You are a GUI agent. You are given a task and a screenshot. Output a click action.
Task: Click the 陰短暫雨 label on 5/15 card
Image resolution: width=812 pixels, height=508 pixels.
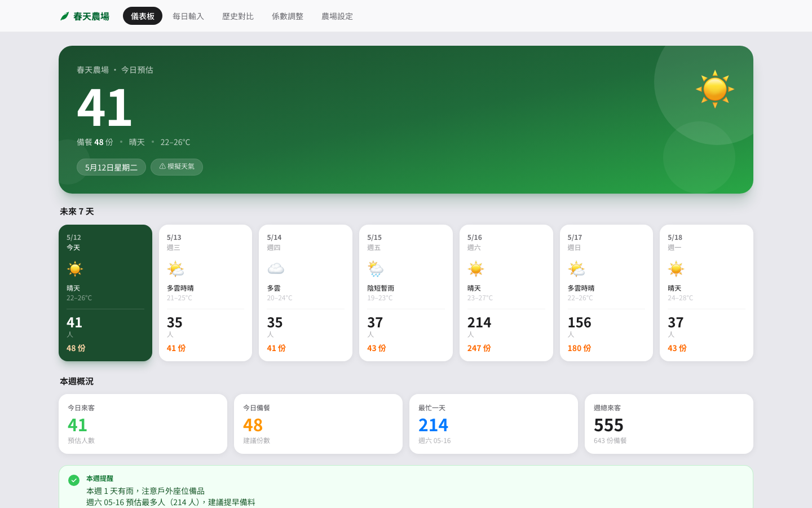pos(381,288)
